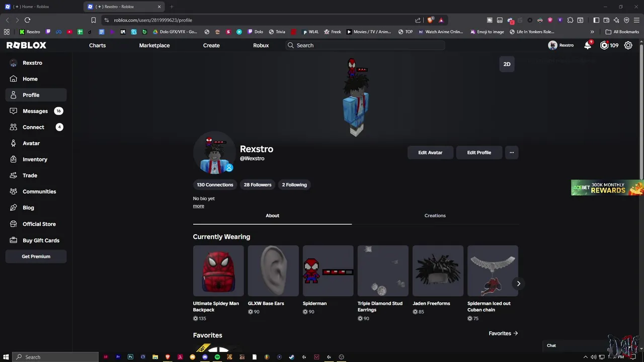This screenshot has height=362, width=644.
Task: Click the Roblox logo
Action: pos(26,45)
